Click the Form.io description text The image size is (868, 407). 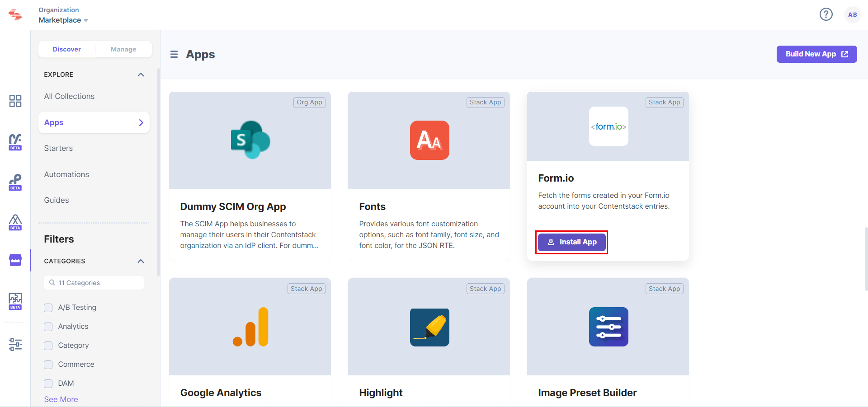pos(604,201)
